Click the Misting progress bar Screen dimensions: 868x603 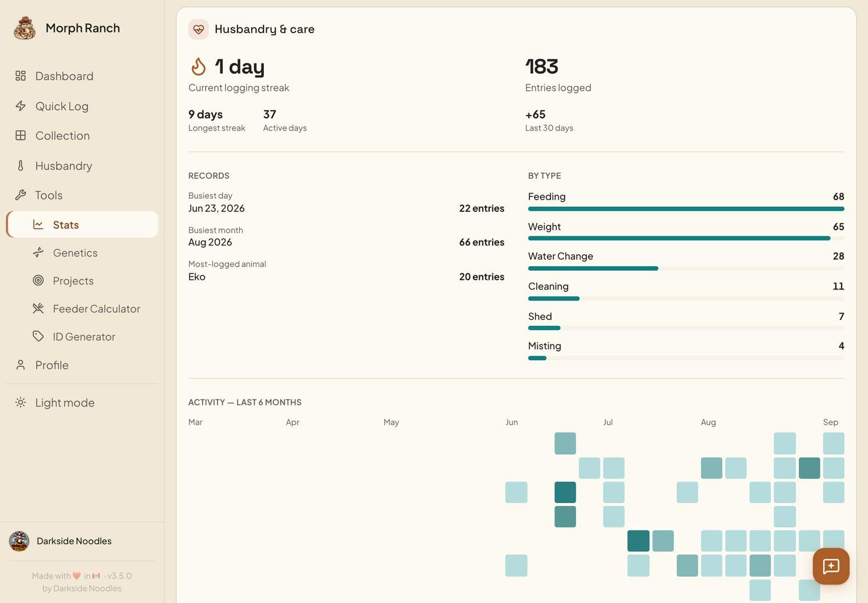point(686,358)
